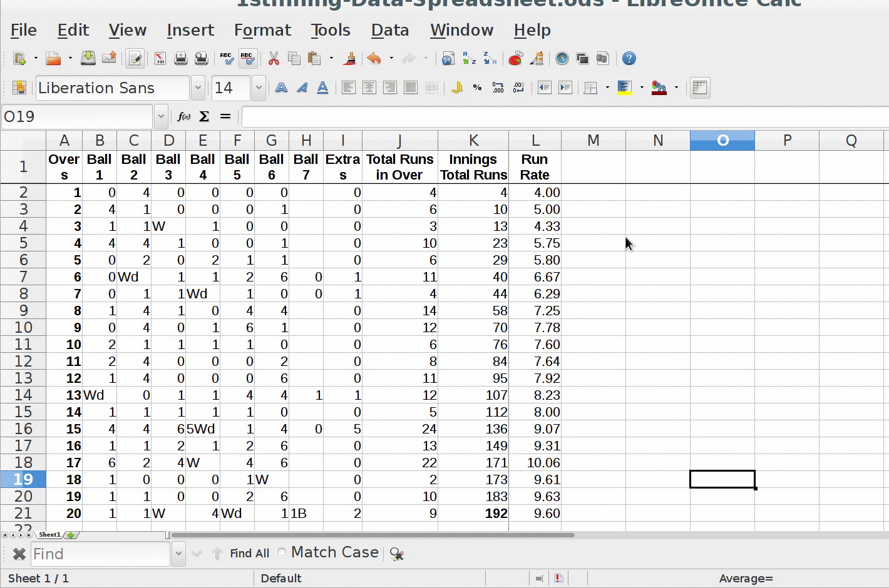Apply percent number format
The height and width of the screenshot is (588, 889).
click(478, 88)
